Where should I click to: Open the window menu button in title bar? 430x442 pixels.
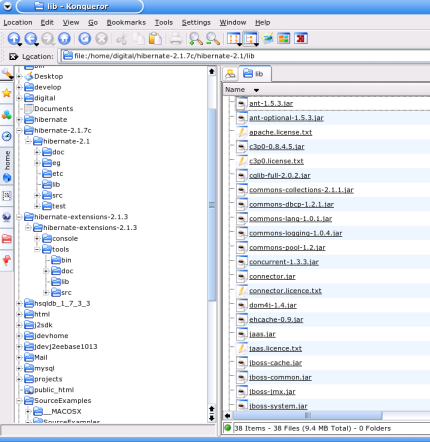(7, 6)
